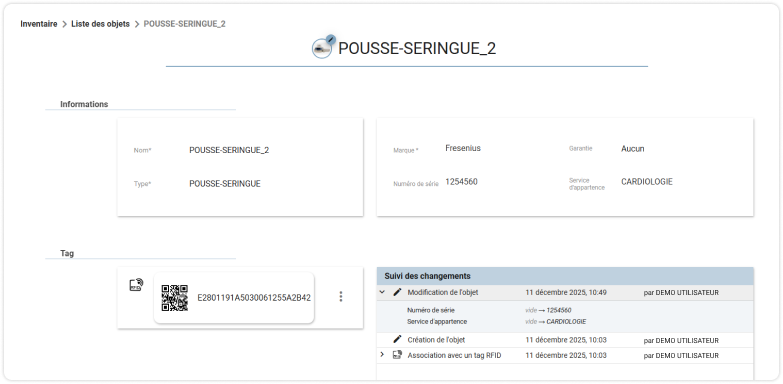
Task: Click the Garantie field label
Action: click(580, 148)
